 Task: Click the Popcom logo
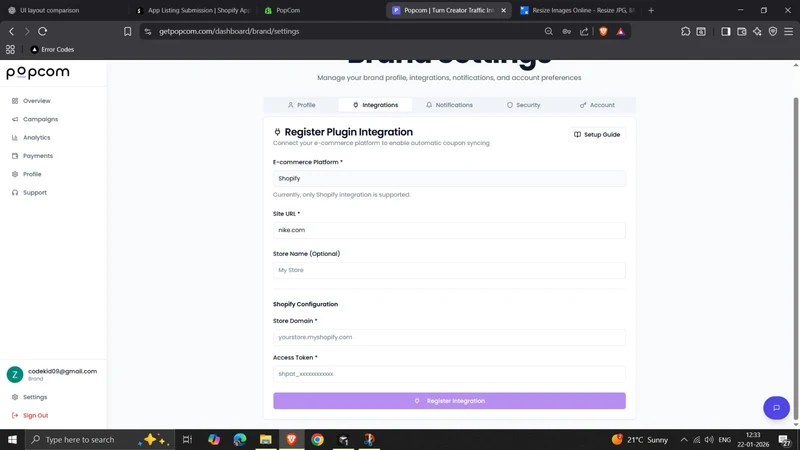click(38, 73)
